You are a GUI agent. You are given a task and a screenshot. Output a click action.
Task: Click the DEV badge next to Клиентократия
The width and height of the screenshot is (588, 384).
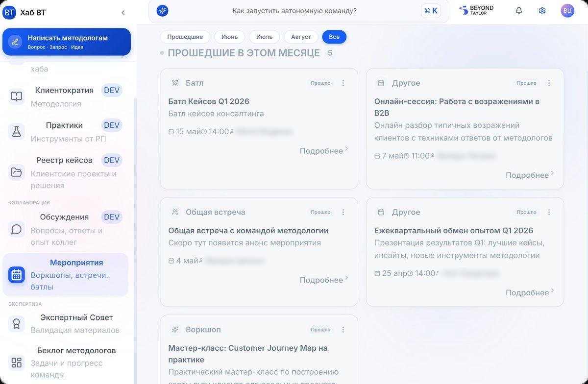(x=112, y=90)
